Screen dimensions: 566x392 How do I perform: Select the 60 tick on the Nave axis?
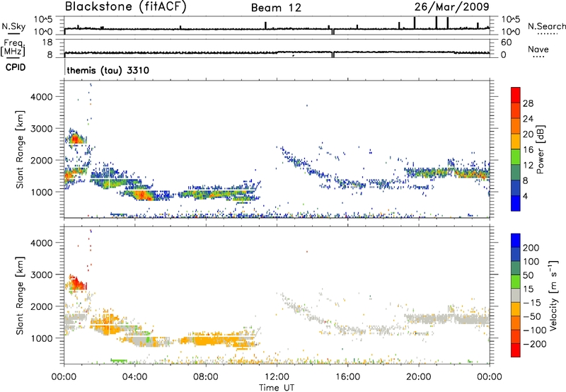click(x=506, y=42)
